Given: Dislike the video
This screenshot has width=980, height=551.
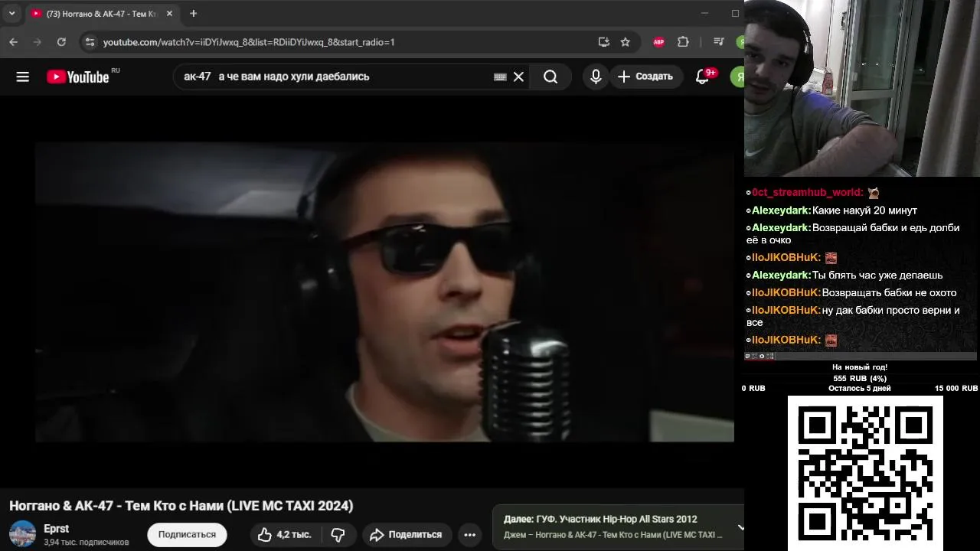Looking at the screenshot, I should [338, 535].
